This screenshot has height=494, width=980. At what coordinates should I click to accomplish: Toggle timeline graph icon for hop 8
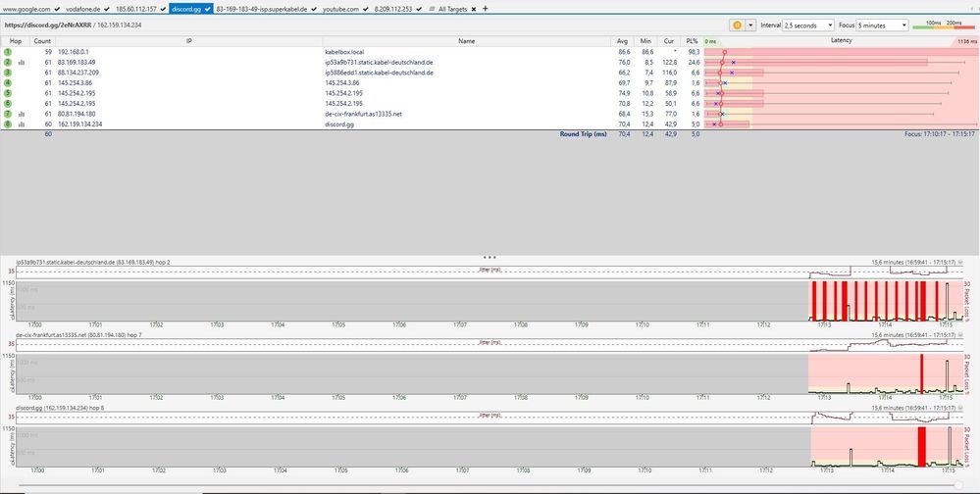(22, 124)
